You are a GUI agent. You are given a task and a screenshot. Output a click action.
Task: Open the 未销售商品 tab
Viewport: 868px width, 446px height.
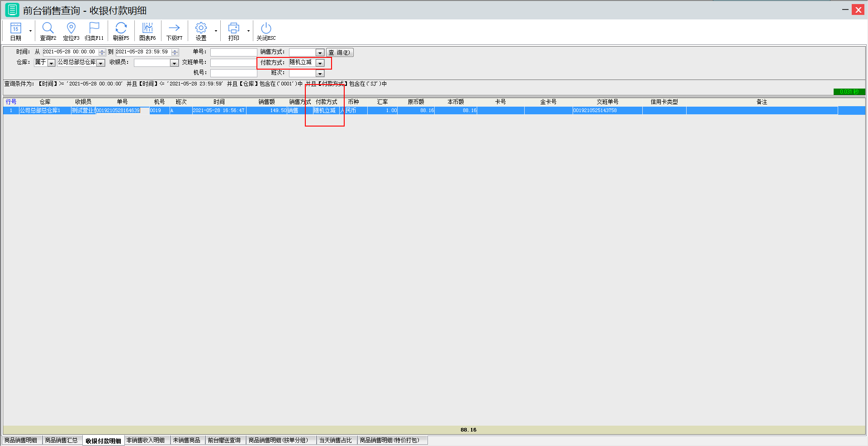coord(186,440)
